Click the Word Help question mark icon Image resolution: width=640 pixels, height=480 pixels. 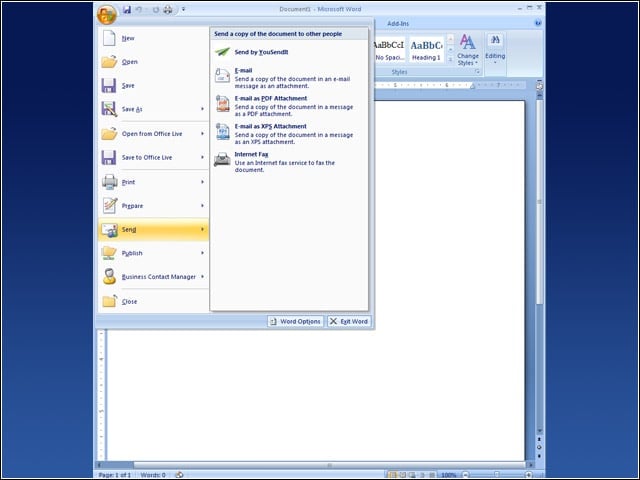point(538,23)
